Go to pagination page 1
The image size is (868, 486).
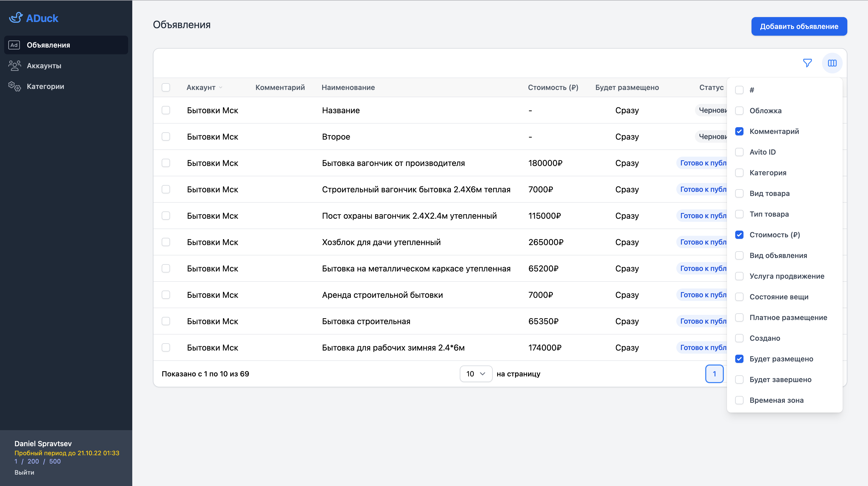714,374
